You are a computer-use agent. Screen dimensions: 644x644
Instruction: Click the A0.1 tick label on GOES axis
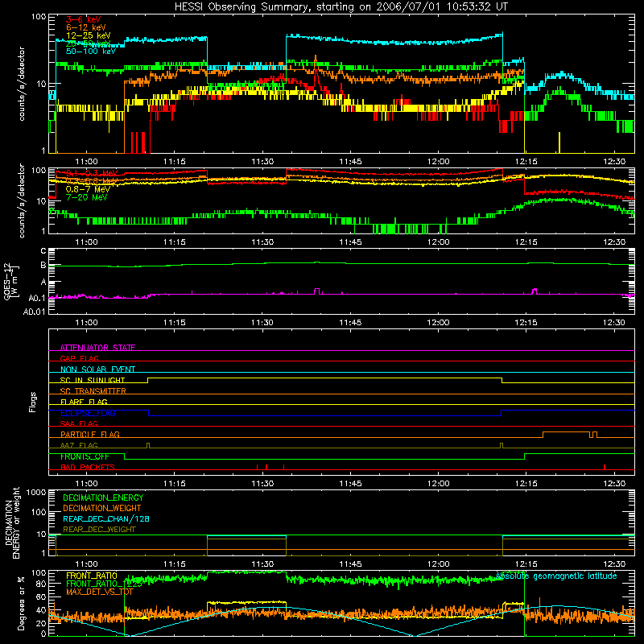[x=37, y=298]
